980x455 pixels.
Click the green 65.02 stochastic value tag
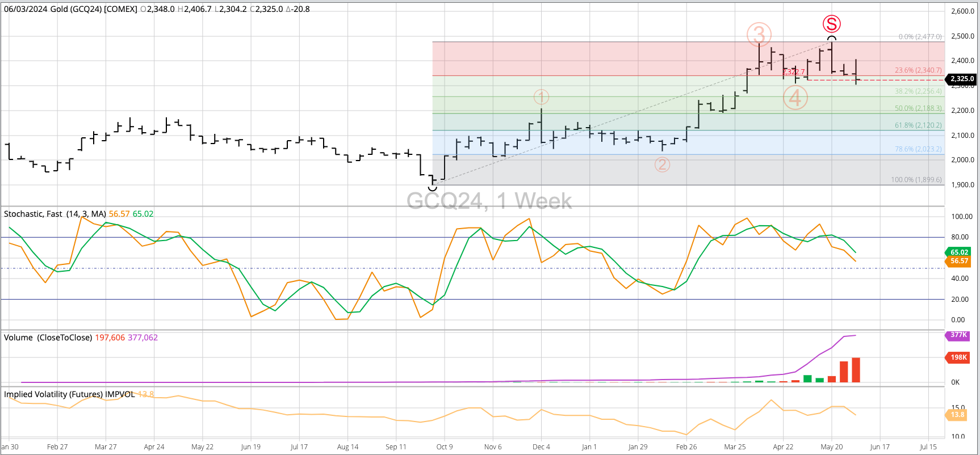click(x=959, y=252)
